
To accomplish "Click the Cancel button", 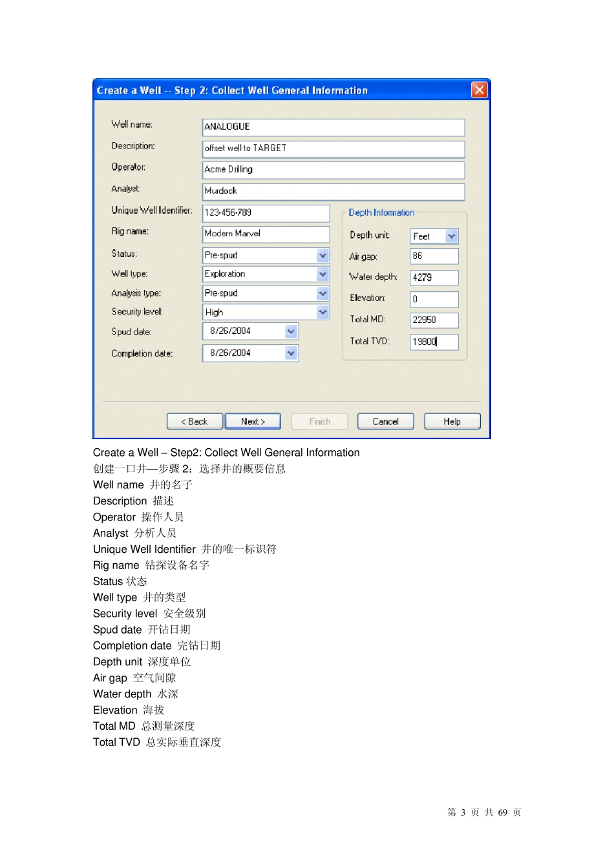I will (x=385, y=421).
